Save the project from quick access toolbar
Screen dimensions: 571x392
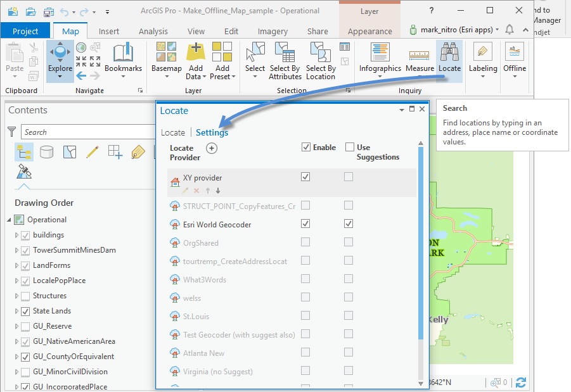tap(48, 12)
